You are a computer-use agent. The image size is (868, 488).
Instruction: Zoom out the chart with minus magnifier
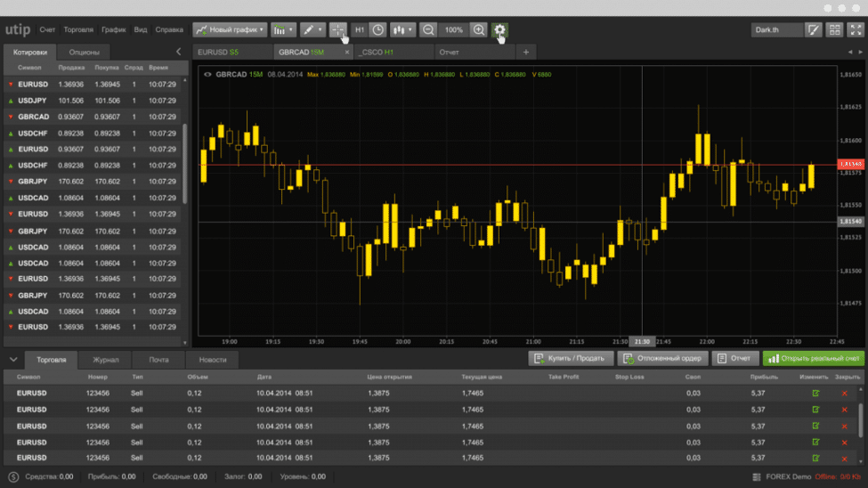[x=428, y=30]
